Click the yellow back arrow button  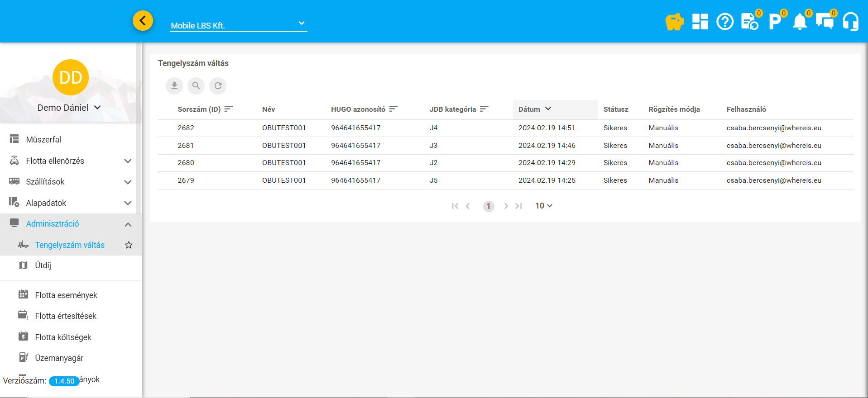pos(143,21)
